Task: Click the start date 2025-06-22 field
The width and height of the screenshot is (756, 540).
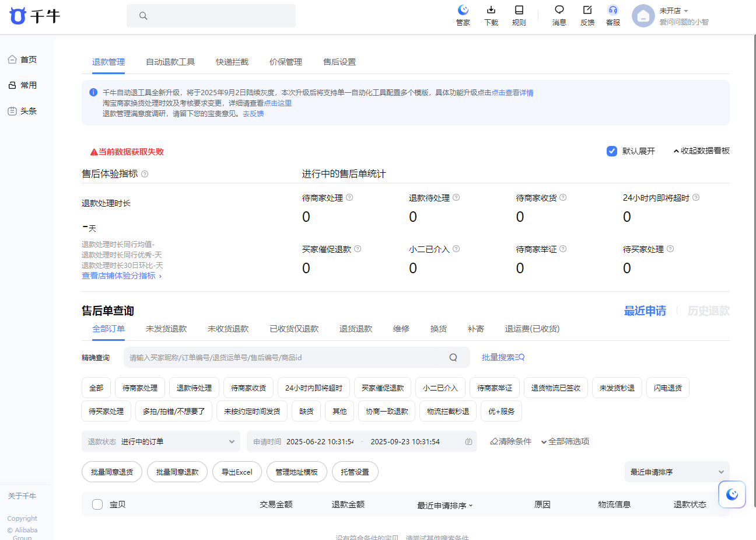Action: click(x=320, y=442)
